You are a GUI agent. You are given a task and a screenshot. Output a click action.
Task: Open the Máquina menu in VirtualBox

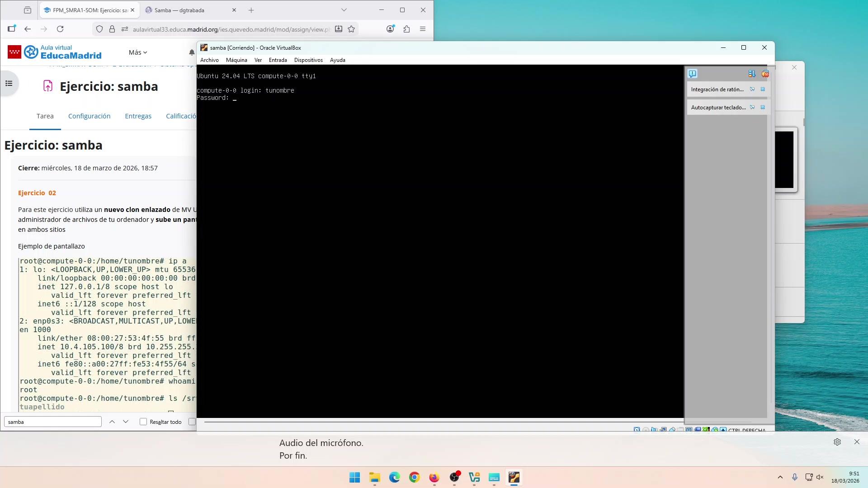[236, 60]
